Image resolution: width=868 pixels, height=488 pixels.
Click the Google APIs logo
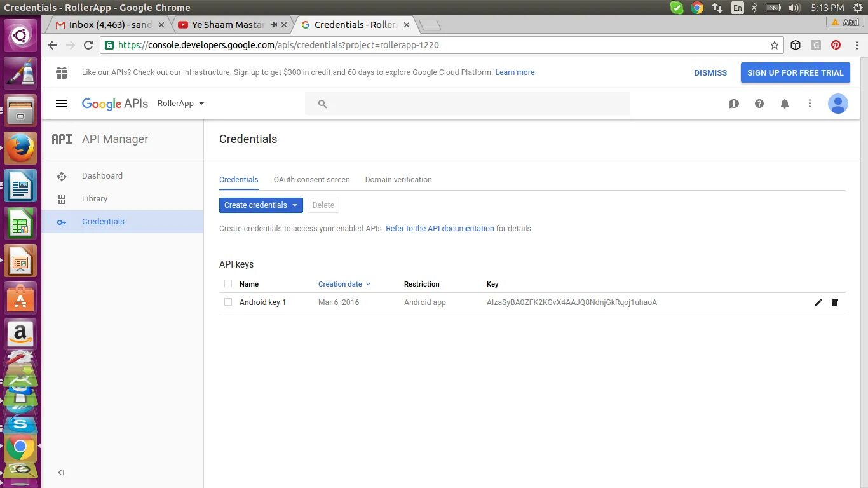pos(114,104)
